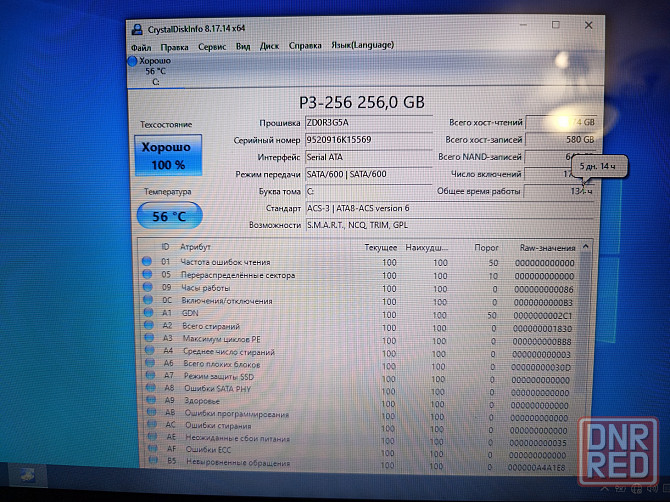Click the Атрибут column header
This screenshot has width=670, height=502.
[195, 247]
